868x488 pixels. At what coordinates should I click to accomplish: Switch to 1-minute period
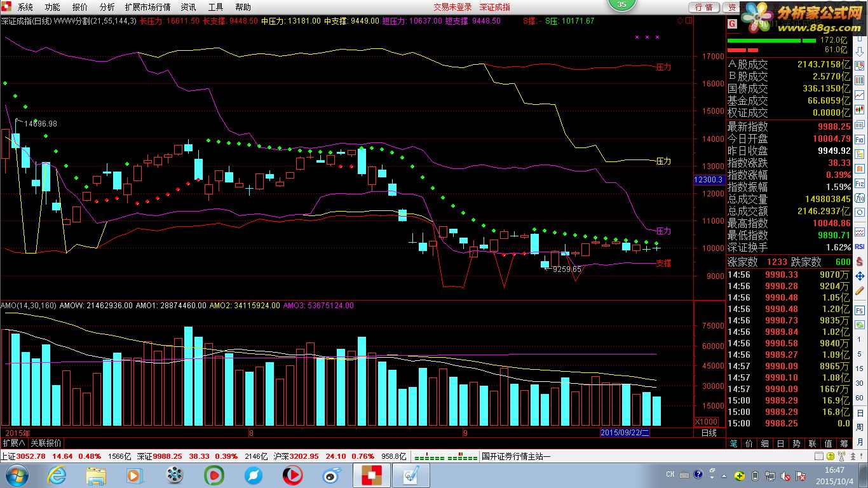pos(860,339)
